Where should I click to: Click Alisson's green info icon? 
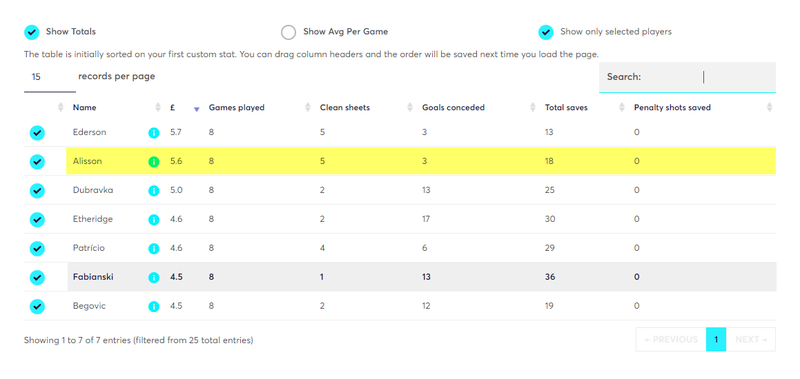point(154,162)
